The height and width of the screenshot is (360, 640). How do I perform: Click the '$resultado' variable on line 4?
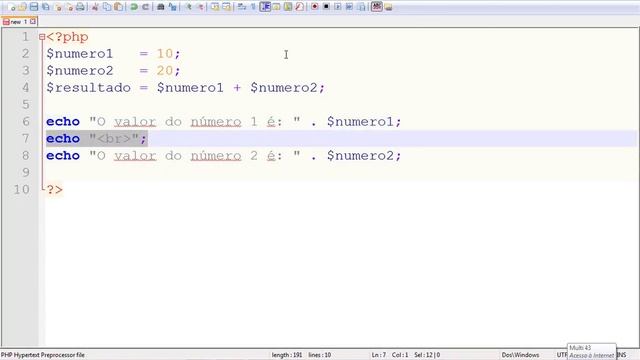pyautogui.click(x=89, y=88)
